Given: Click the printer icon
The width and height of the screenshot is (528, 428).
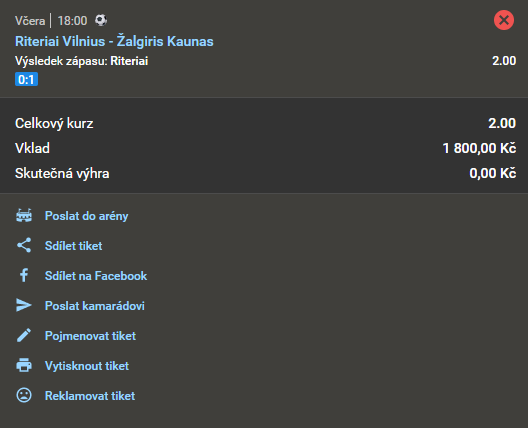Looking at the screenshot, I should 24,365.
